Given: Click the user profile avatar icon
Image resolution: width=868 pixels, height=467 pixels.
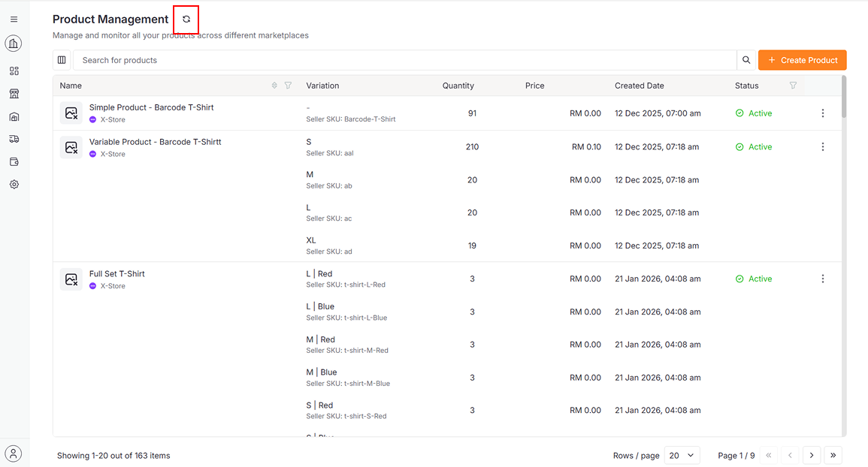Looking at the screenshot, I should point(14,453).
